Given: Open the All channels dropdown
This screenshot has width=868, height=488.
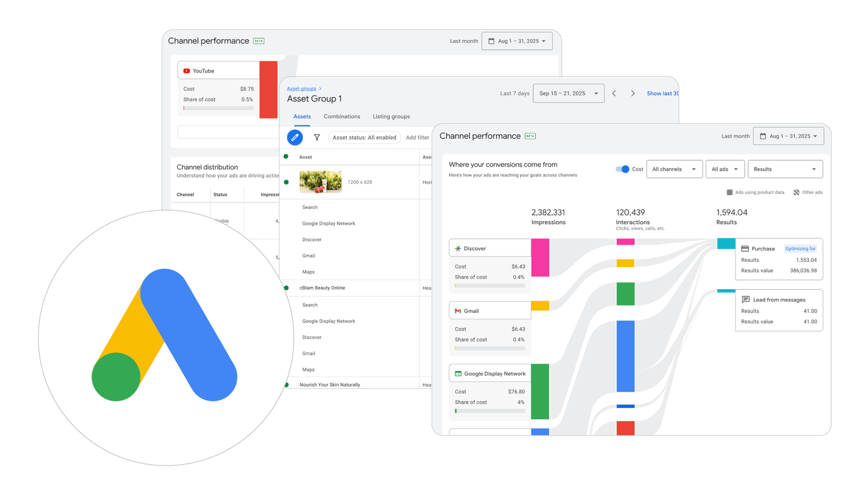Looking at the screenshot, I should point(674,169).
